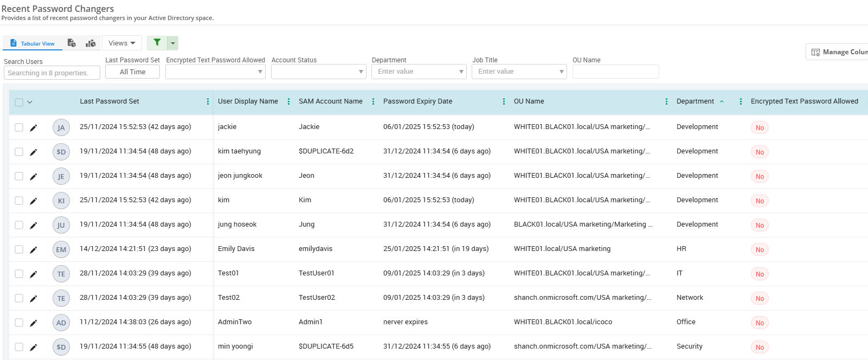The height and width of the screenshot is (360, 868).
Task: Click the emilydavis SAM account name
Action: 316,249
